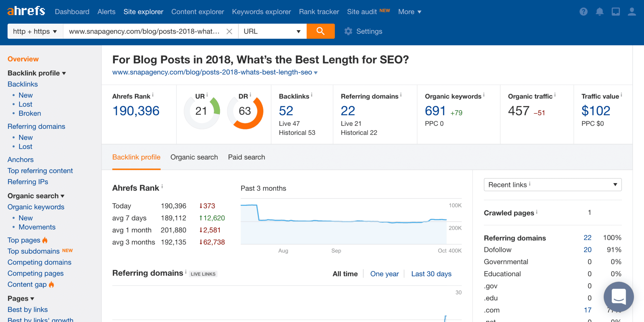Screen dimensions: 644x322
Task: Click the 17 .com domains count
Action: coord(588,310)
